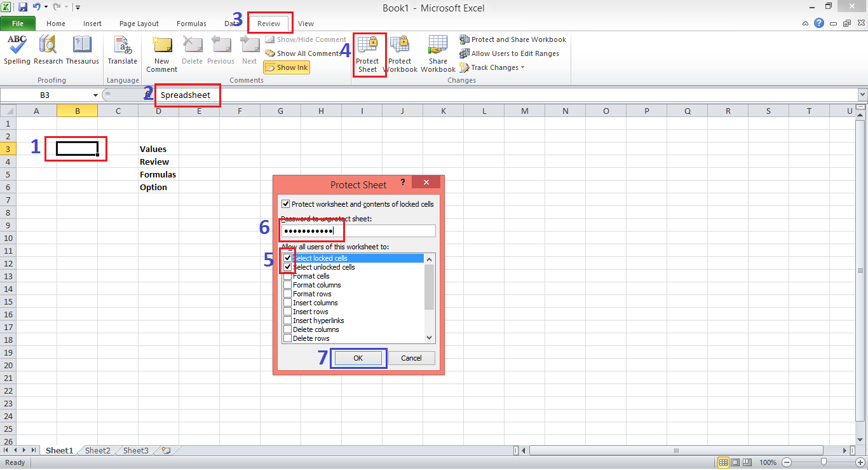Select Protect and Share Workbook
Image resolution: width=868 pixels, height=470 pixels.
point(513,39)
